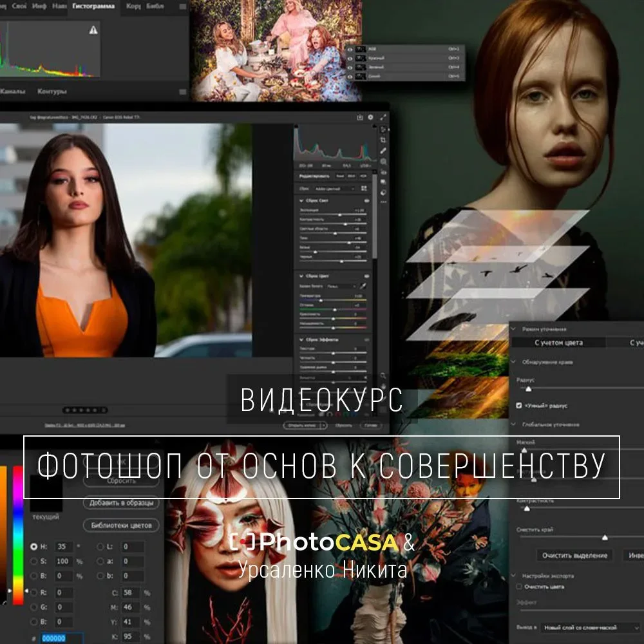Open the histogram panel menu icon
Viewport: 644px width, 644px height.
coord(183,6)
